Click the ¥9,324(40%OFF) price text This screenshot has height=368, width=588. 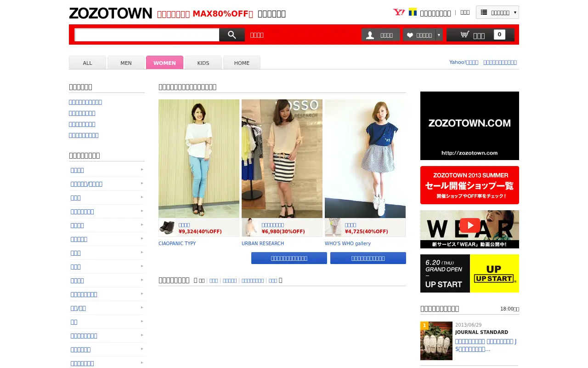click(x=200, y=231)
